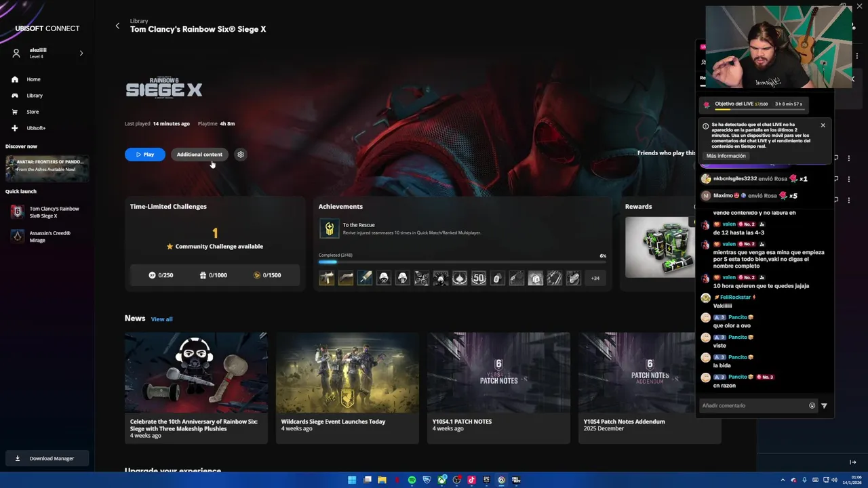Click the volume tray icon

[833, 480]
